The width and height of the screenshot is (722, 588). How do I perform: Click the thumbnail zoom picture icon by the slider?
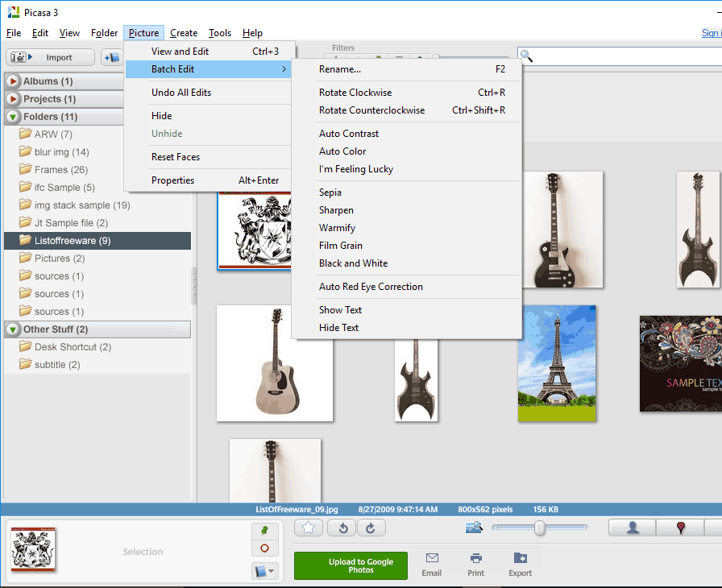click(x=473, y=528)
